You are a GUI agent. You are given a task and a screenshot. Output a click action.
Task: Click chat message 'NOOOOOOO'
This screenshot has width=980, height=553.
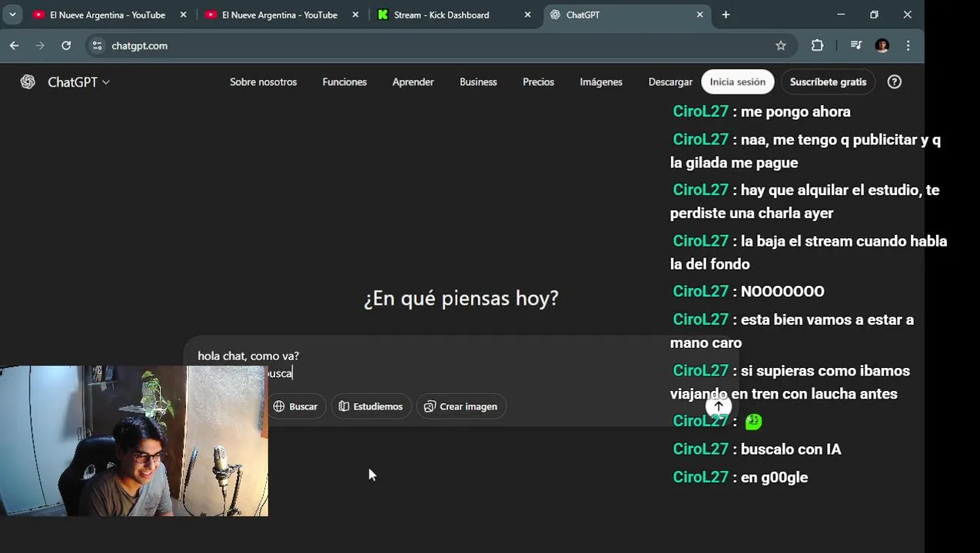click(782, 291)
